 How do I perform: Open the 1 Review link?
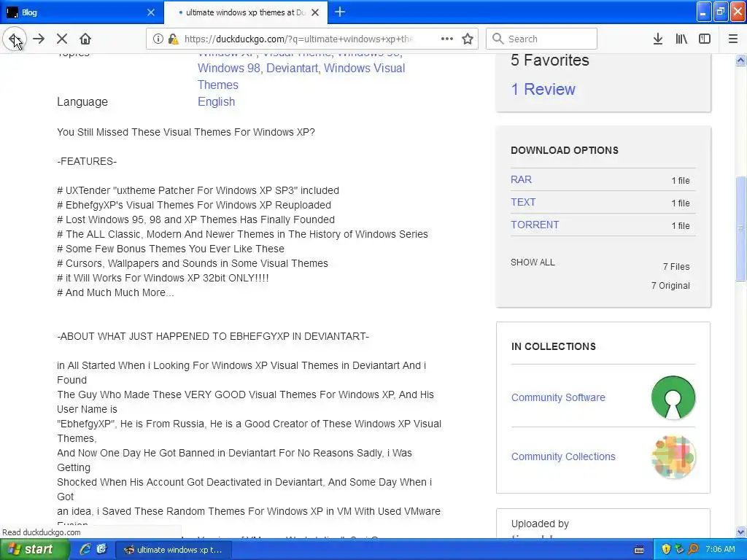[543, 89]
